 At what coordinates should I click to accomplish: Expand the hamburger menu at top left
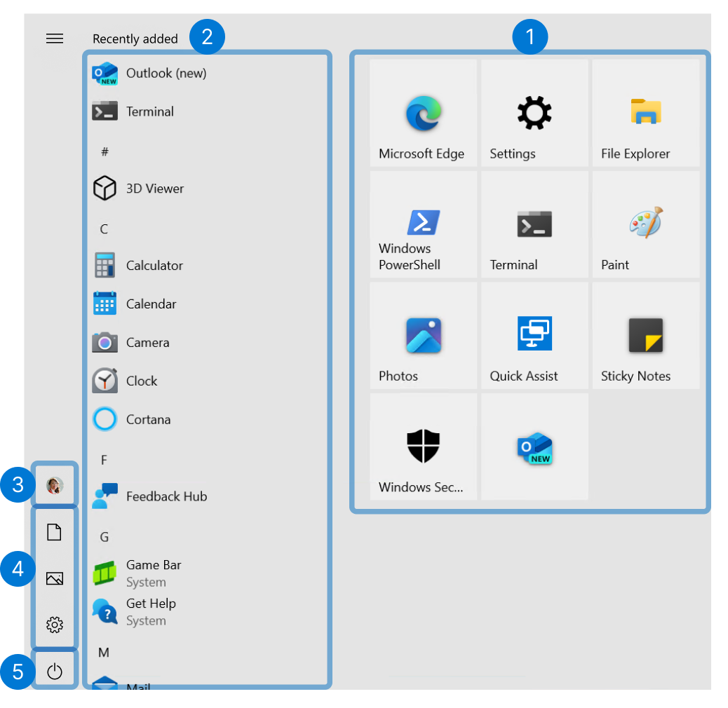[55, 39]
